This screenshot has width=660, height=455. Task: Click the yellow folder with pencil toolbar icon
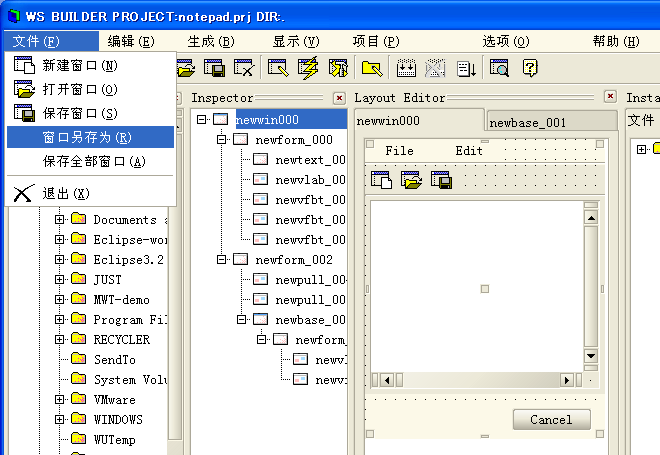372,68
